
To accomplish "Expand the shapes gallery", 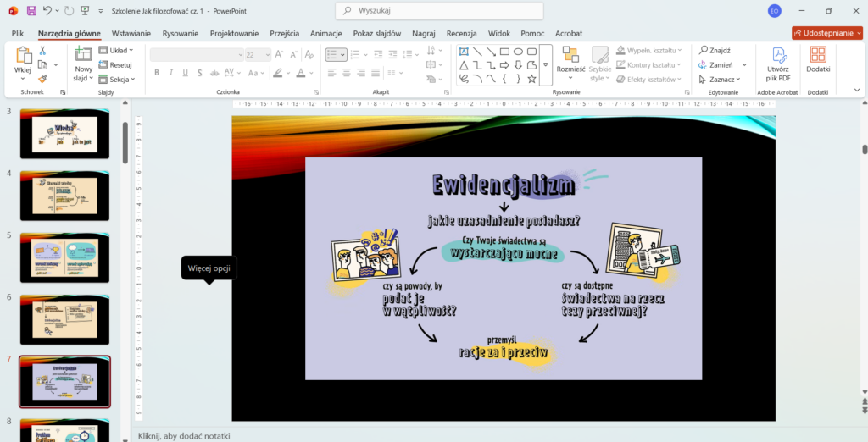I will (545, 65).
